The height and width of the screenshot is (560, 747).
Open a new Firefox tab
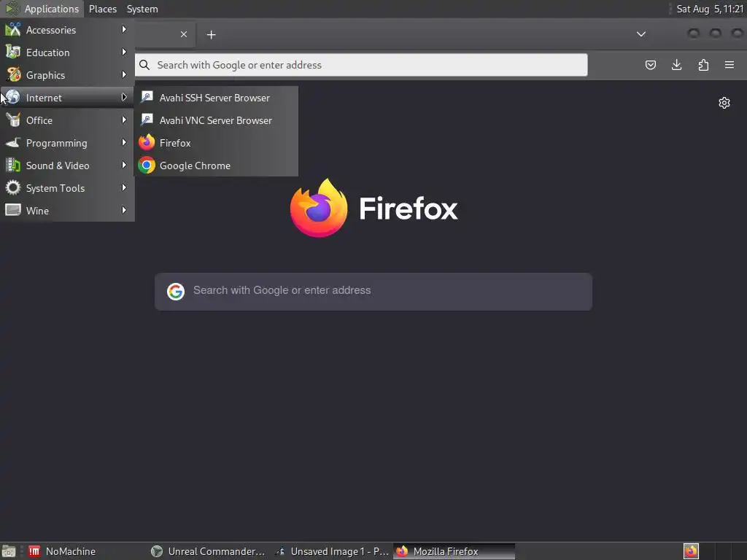(211, 35)
